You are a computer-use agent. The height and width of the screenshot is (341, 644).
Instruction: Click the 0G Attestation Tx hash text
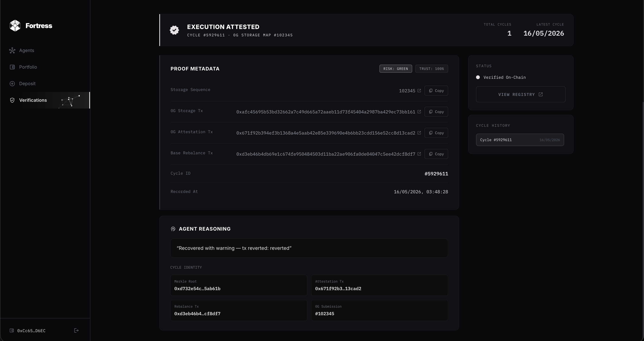[326, 133]
